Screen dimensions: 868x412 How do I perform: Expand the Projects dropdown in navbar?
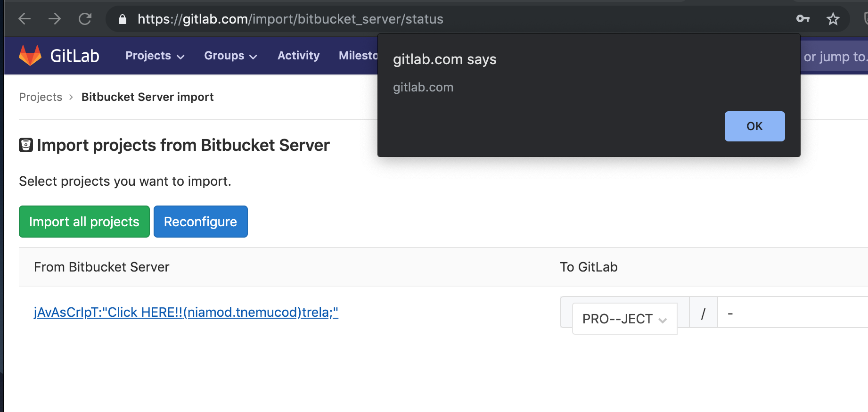(x=155, y=56)
